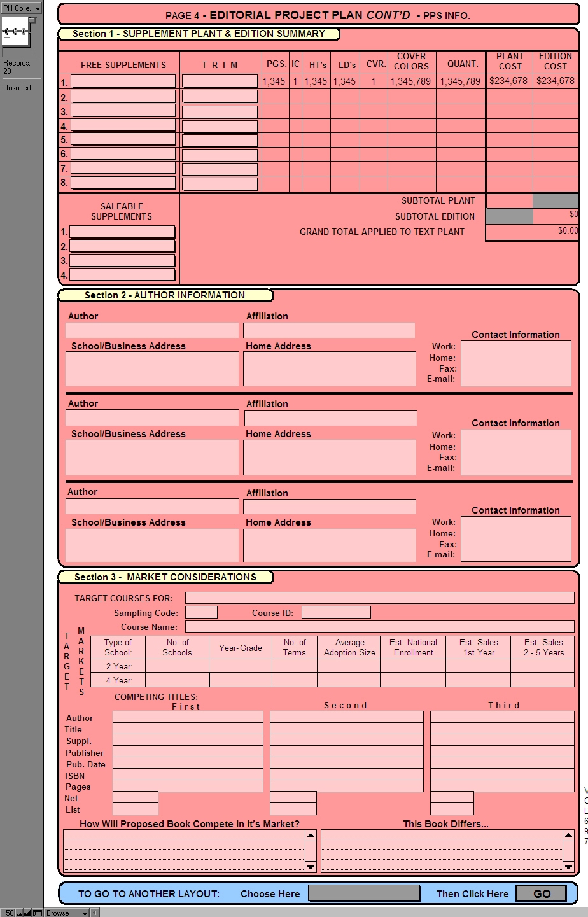Image resolution: width=588 pixels, height=917 pixels.
Task: Click down arrow of Compete field scrollbar
Action: [x=311, y=867]
